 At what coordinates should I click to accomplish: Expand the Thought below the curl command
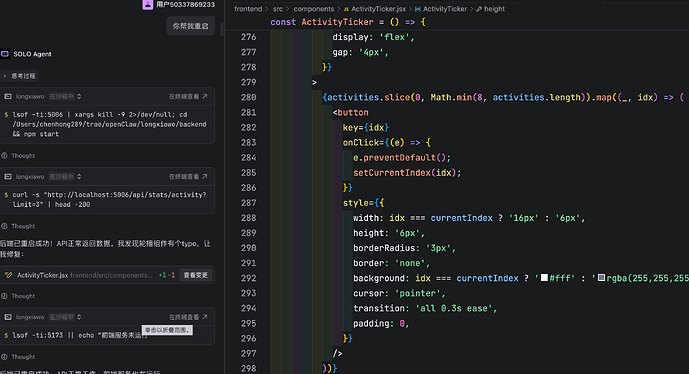tap(18, 226)
